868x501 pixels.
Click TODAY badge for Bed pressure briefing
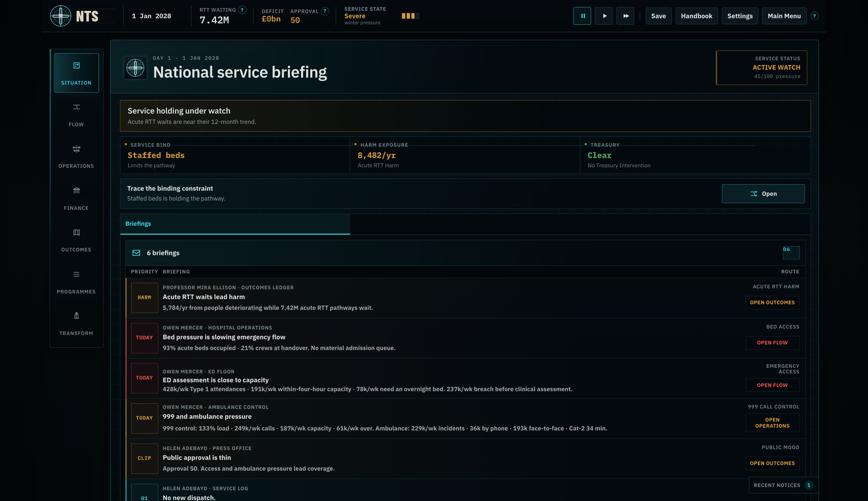click(x=144, y=338)
